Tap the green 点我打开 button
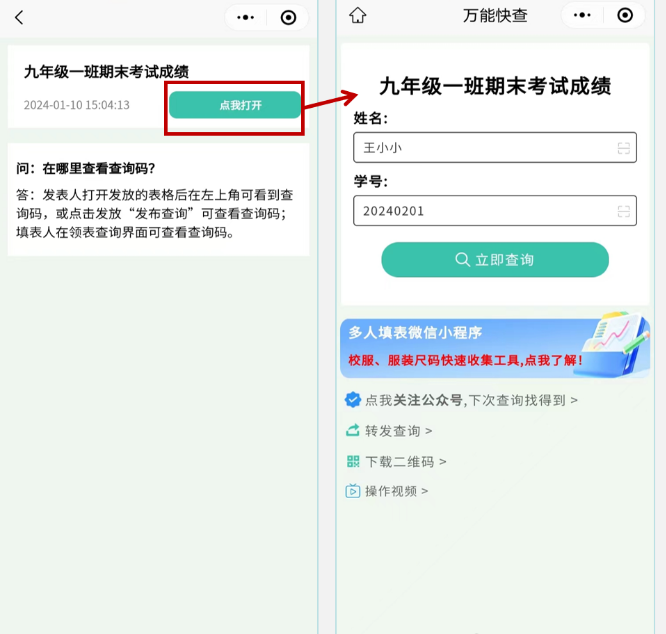The width and height of the screenshot is (666, 634). coord(235,105)
